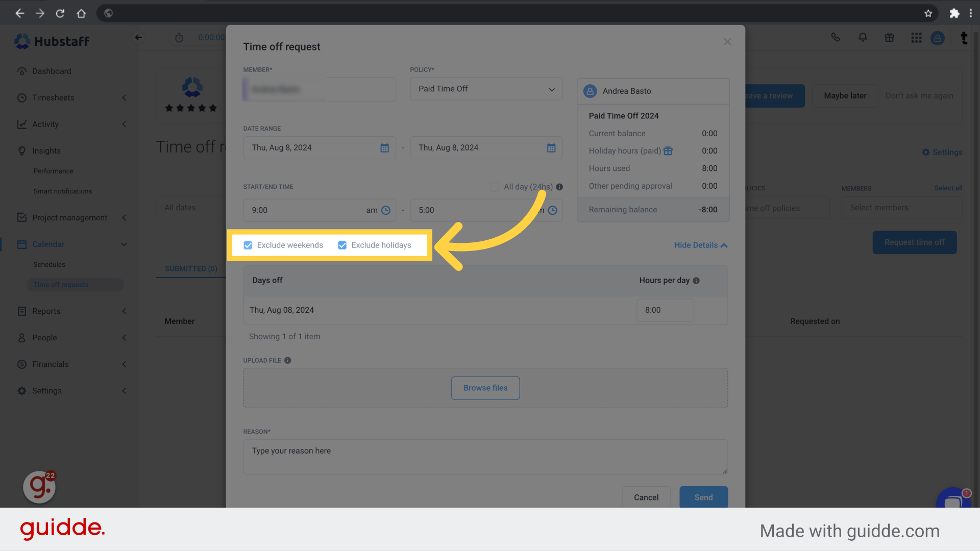
Task: Click the phone icon in header
Action: pos(836,37)
